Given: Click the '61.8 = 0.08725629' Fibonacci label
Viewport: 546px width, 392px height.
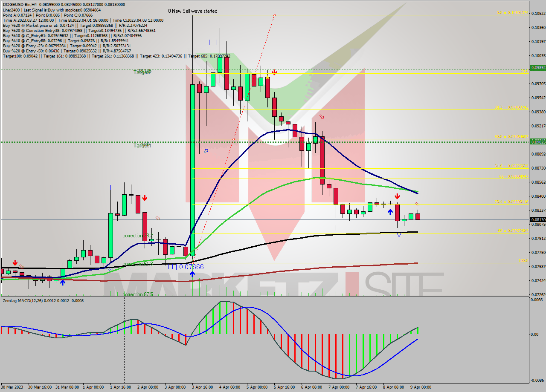Looking at the screenshot, I should pos(511,166).
